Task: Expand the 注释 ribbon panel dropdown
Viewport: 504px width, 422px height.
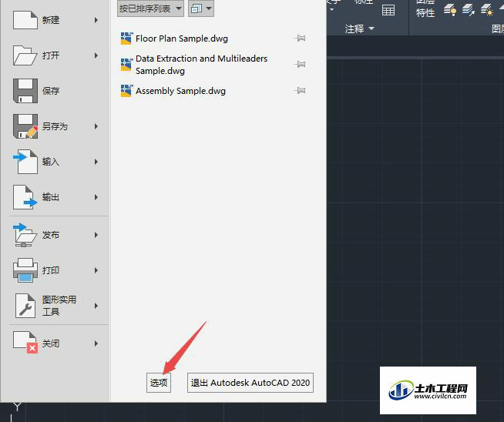Action: (371, 28)
